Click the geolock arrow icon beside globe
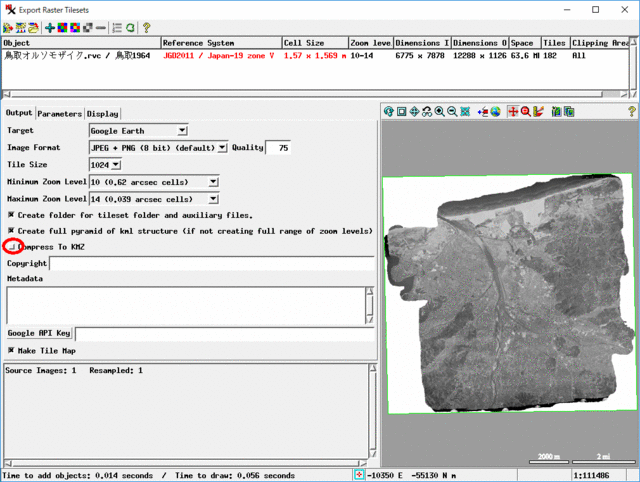 coord(483,111)
